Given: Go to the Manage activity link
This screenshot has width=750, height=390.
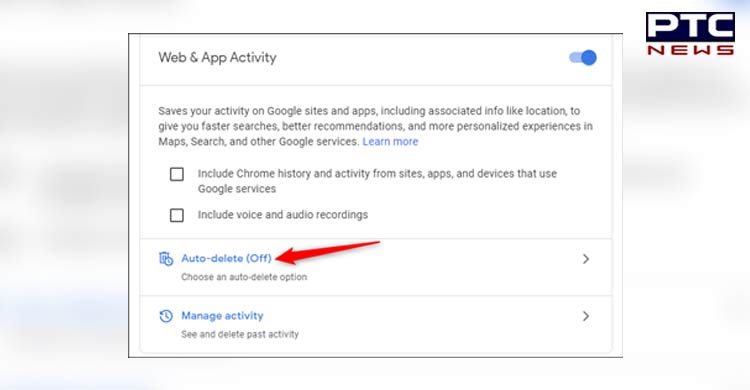Looking at the screenshot, I should pyautogui.click(x=222, y=316).
